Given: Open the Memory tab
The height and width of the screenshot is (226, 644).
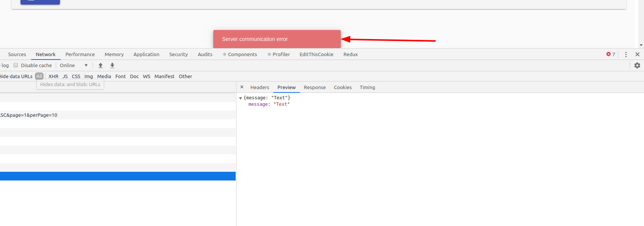Looking at the screenshot, I should tap(114, 54).
